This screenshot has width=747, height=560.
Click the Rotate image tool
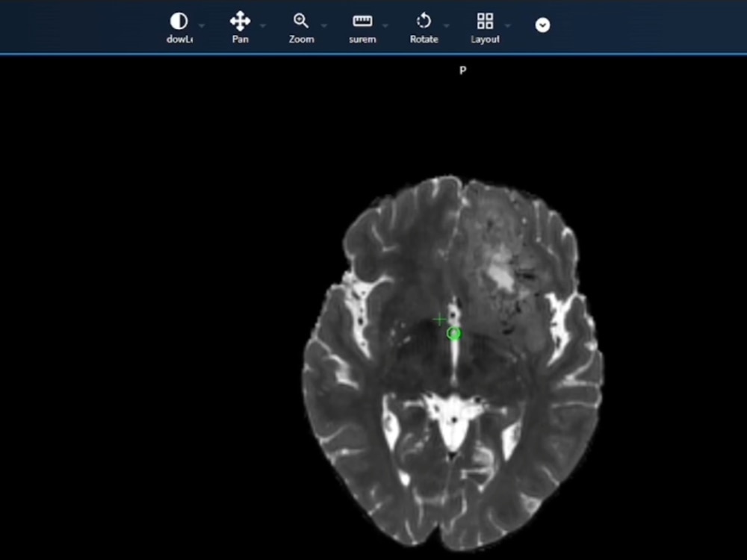[x=424, y=28]
